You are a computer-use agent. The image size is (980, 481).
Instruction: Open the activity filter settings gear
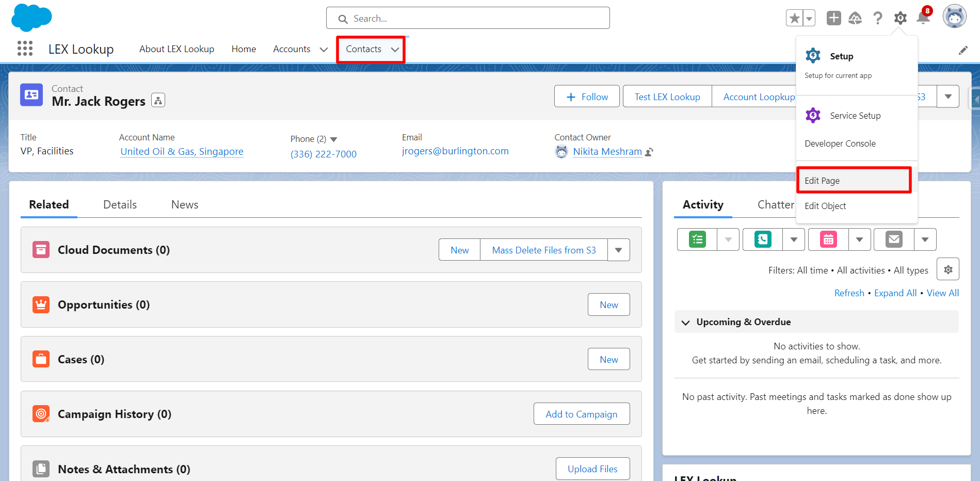point(948,269)
